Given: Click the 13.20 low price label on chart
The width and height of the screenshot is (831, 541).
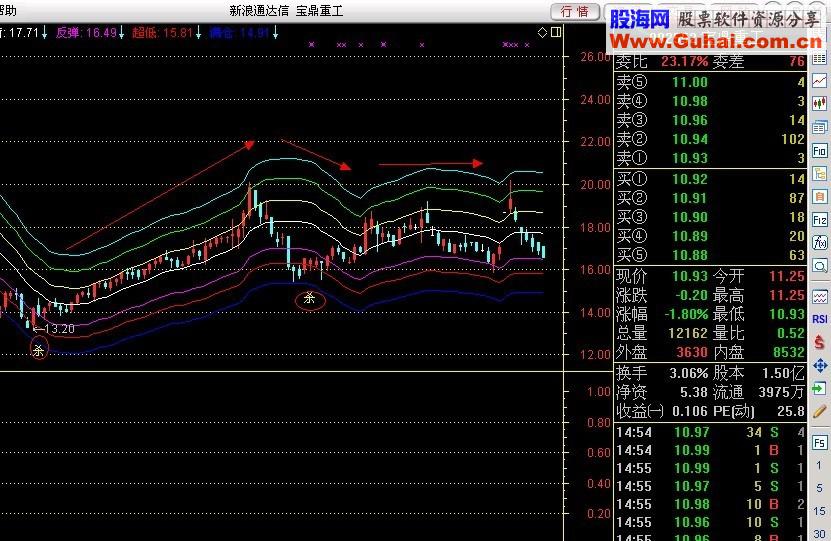Looking at the screenshot, I should click(x=59, y=329).
